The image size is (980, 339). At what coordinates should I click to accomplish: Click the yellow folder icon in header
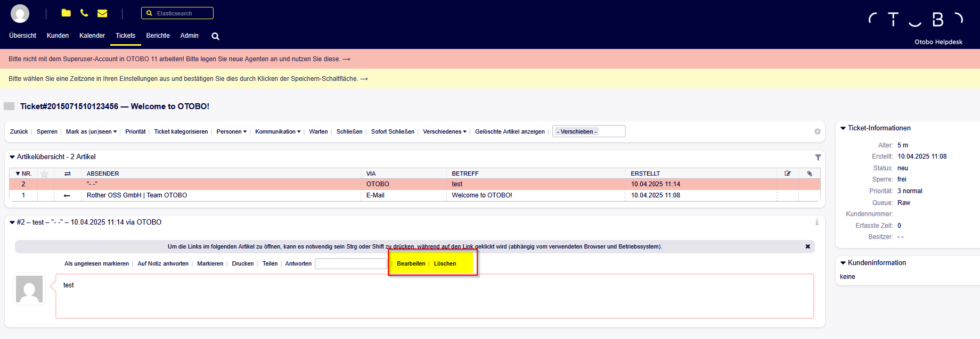(66, 13)
